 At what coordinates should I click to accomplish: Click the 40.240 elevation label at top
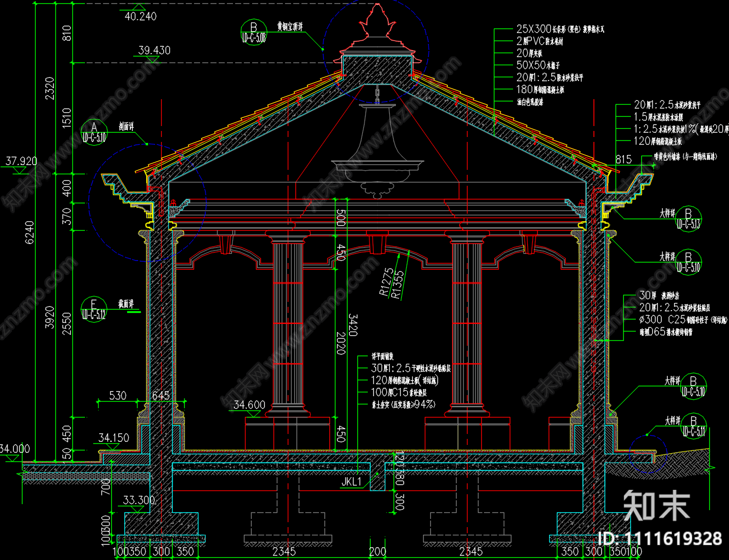click(140, 16)
